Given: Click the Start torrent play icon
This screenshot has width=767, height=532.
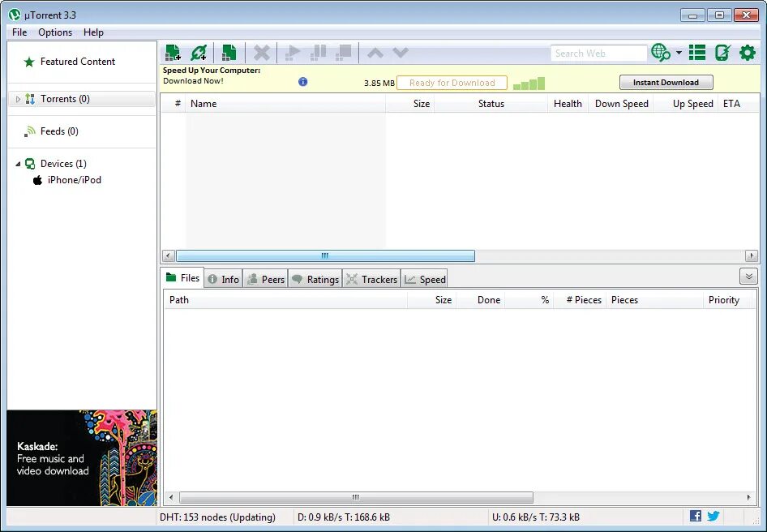Looking at the screenshot, I should pos(292,53).
